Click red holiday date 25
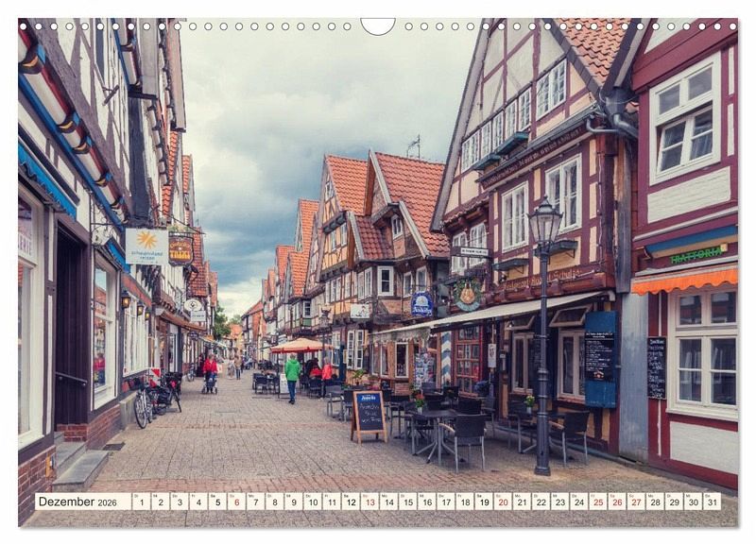Image resolution: width=756 pixels, height=545 pixels. point(597,502)
